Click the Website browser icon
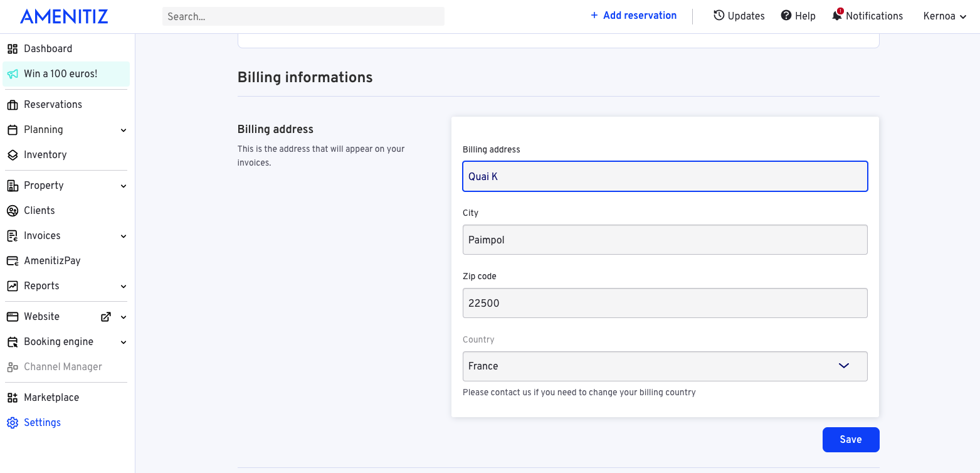Image resolution: width=980 pixels, height=473 pixels. click(x=13, y=317)
